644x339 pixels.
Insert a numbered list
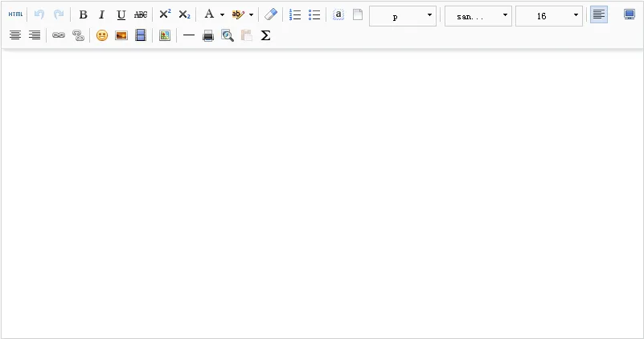point(295,14)
